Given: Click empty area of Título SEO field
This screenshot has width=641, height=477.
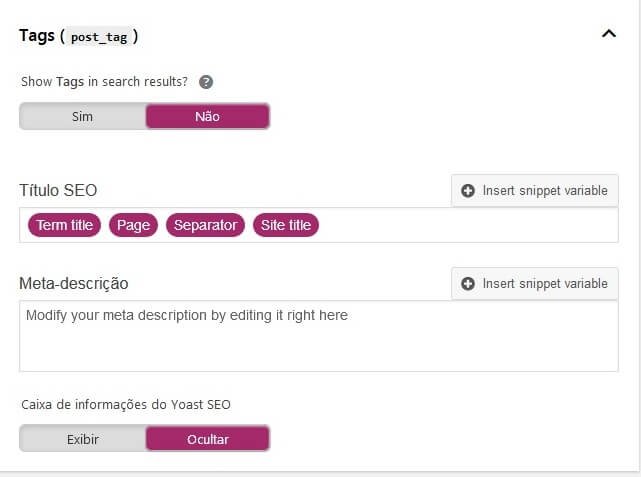Looking at the screenshot, I should pos(466,225).
